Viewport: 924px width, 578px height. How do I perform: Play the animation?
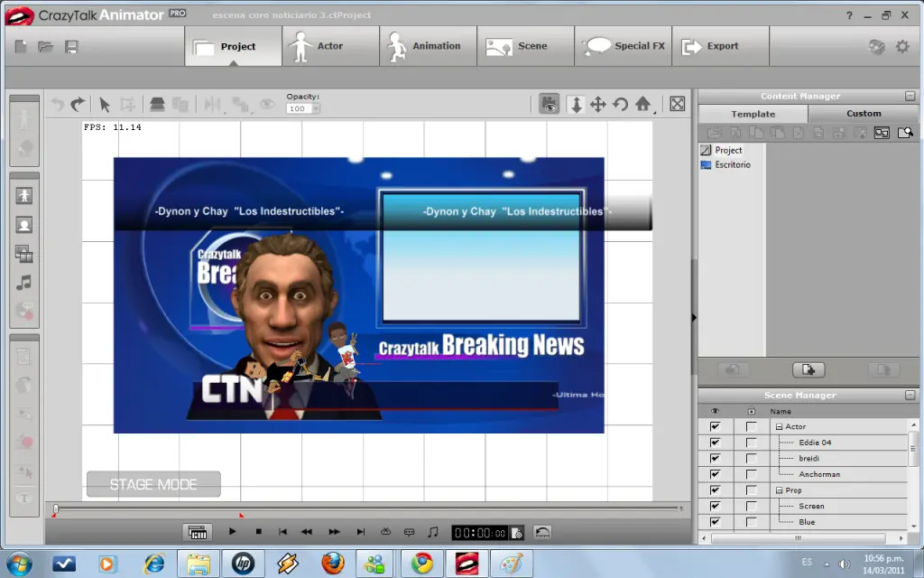click(x=232, y=531)
